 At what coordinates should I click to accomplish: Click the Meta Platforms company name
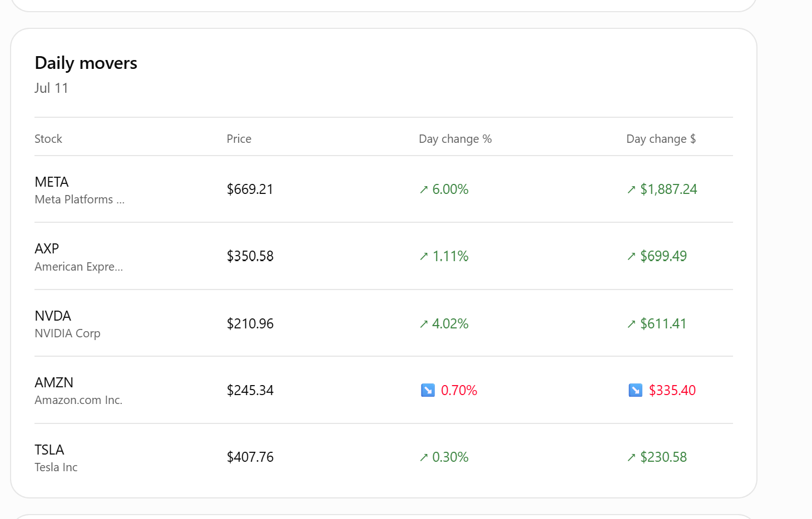click(80, 199)
